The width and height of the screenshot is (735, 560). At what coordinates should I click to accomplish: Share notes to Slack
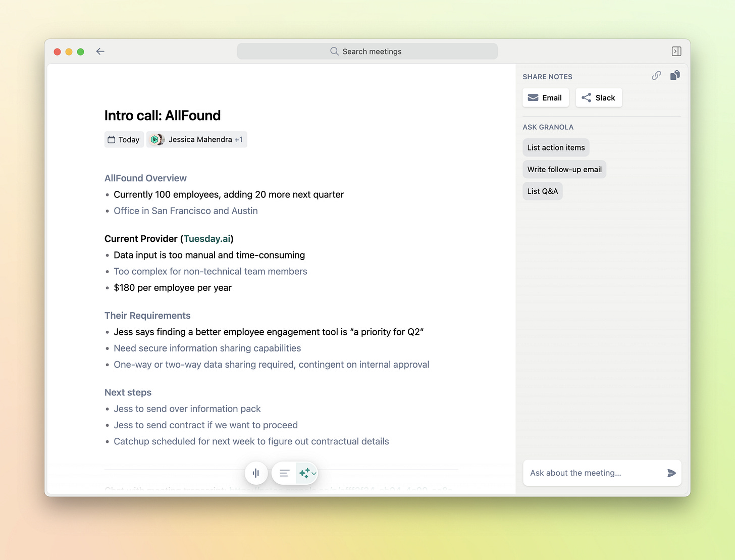[599, 97]
